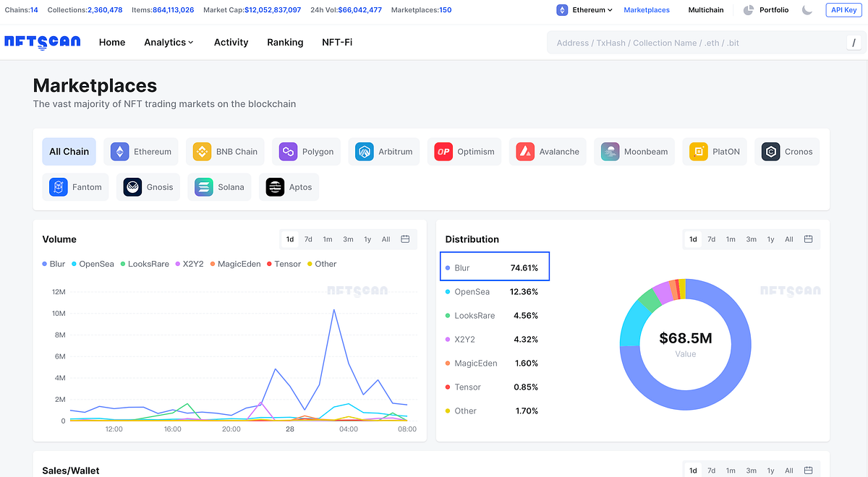This screenshot has height=477, width=868.
Task: Click the NFTScan logo
Action: point(42,42)
